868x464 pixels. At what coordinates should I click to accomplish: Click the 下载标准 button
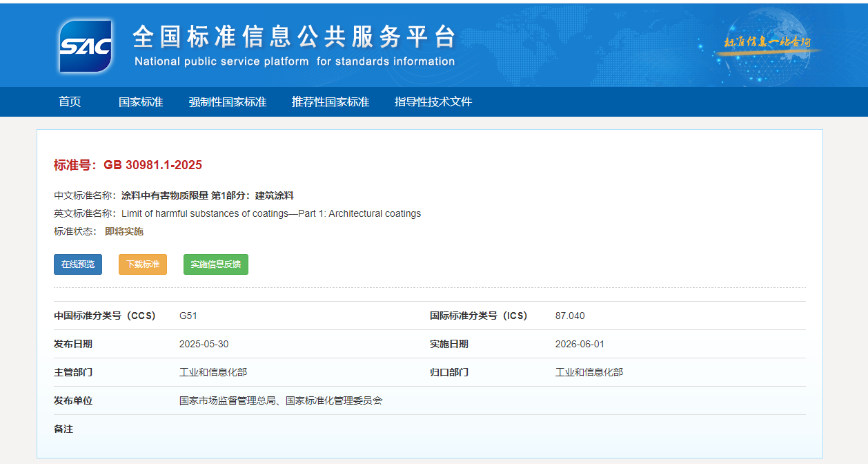pos(143,264)
